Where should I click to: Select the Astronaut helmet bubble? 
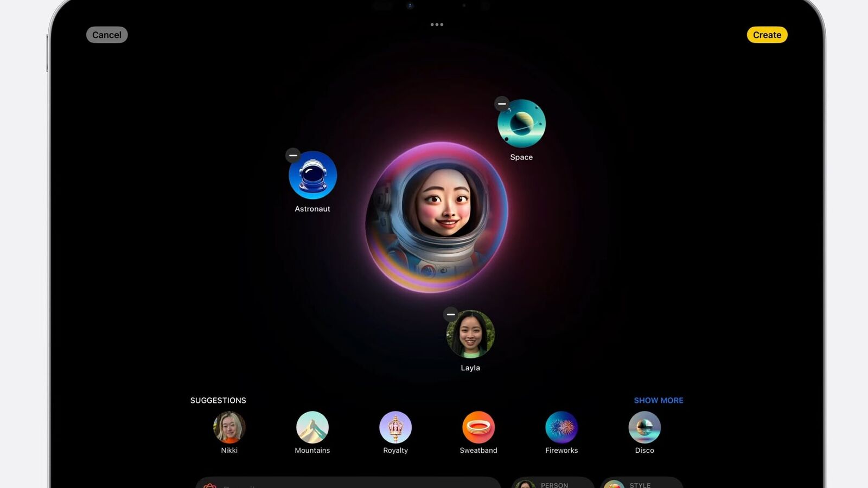pyautogui.click(x=313, y=175)
